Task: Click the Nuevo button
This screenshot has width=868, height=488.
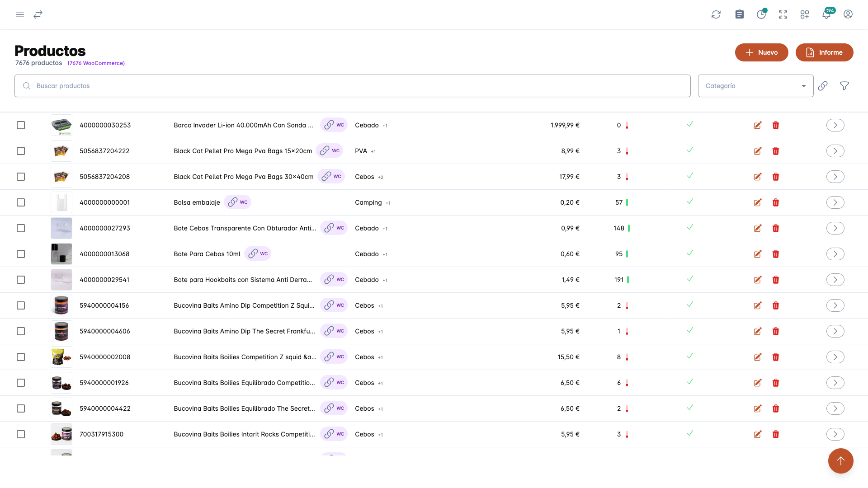Action: [762, 52]
